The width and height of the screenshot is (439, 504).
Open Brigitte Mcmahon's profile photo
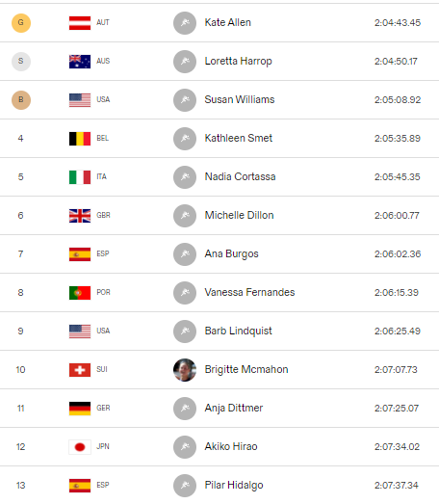pos(185,370)
